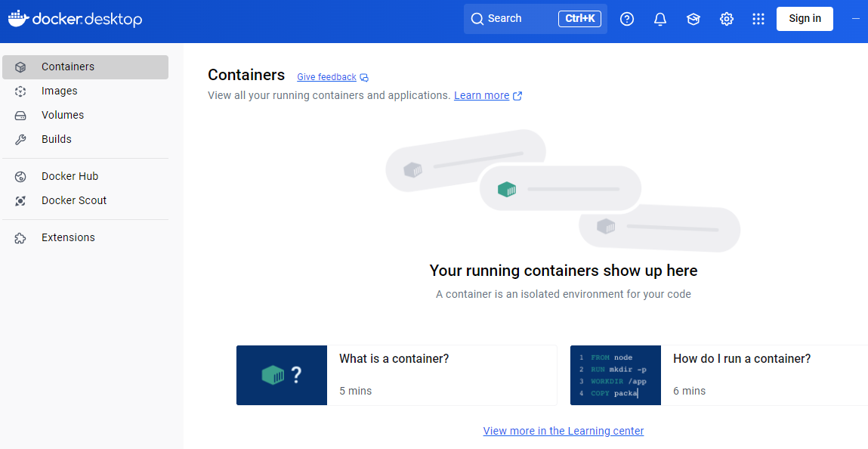Screen dimensions: 868x449
Task: Select Volumes in the sidebar
Action: pyautogui.click(x=85, y=115)
